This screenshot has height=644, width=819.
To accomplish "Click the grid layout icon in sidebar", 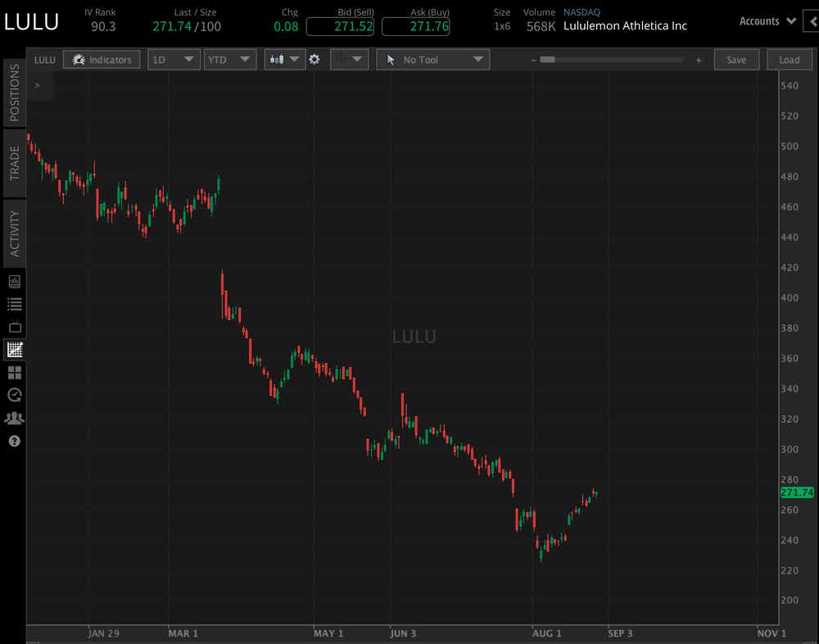I will (x=14, y=372).
